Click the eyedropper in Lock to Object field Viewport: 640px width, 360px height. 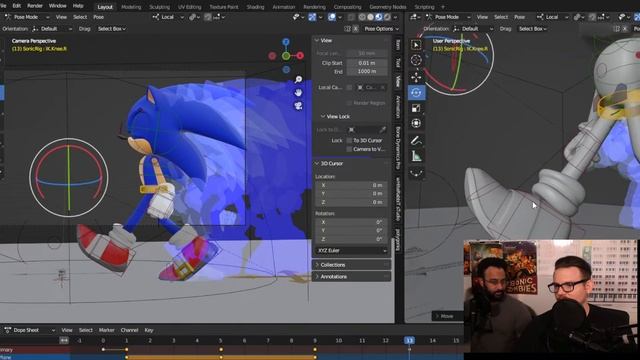click(x=382, y=130)
